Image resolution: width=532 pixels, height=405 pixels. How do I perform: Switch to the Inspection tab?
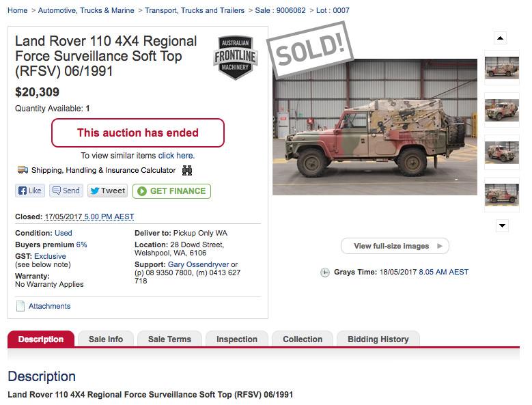click(x=236, y=339)
